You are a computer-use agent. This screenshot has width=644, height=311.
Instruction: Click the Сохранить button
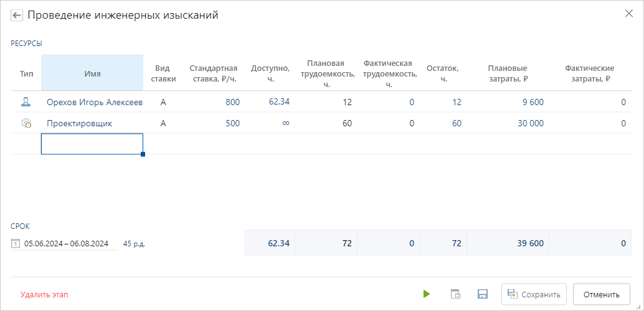(534, 294)
